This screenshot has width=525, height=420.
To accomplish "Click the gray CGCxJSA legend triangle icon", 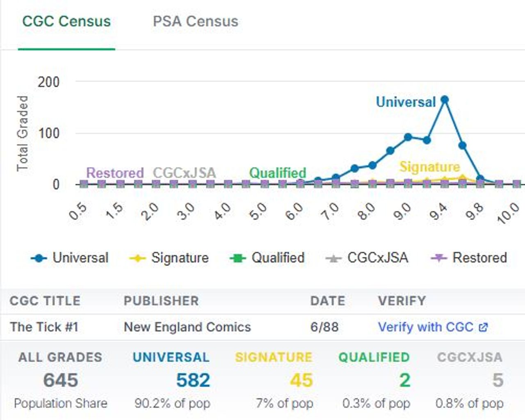I will click(333, 258).
